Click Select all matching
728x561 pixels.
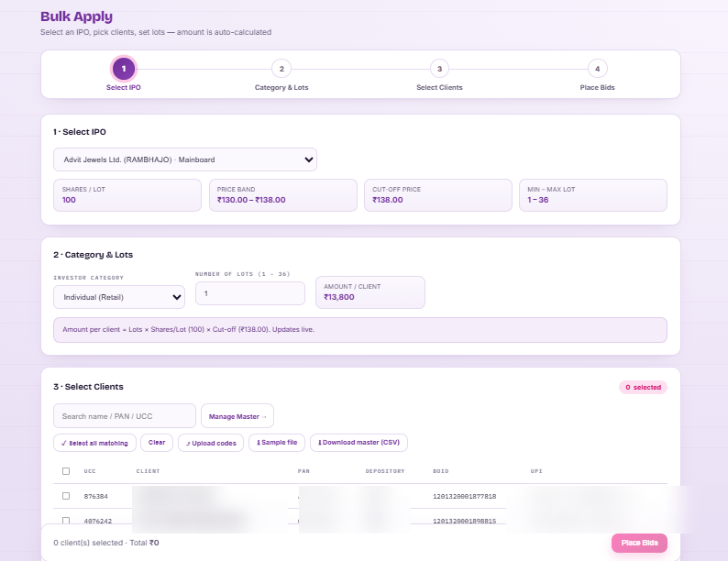[94, 443]
